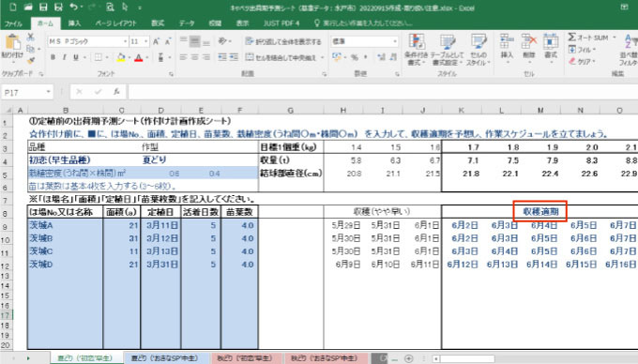
Task: Click the Borders icon
Action: click(99, 57)
